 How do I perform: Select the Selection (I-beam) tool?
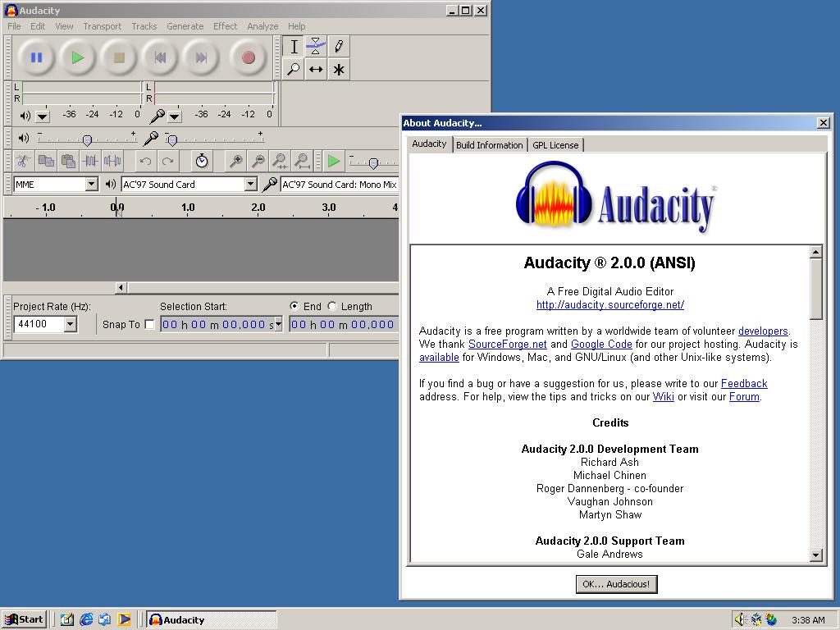click(x=294, y=47)
